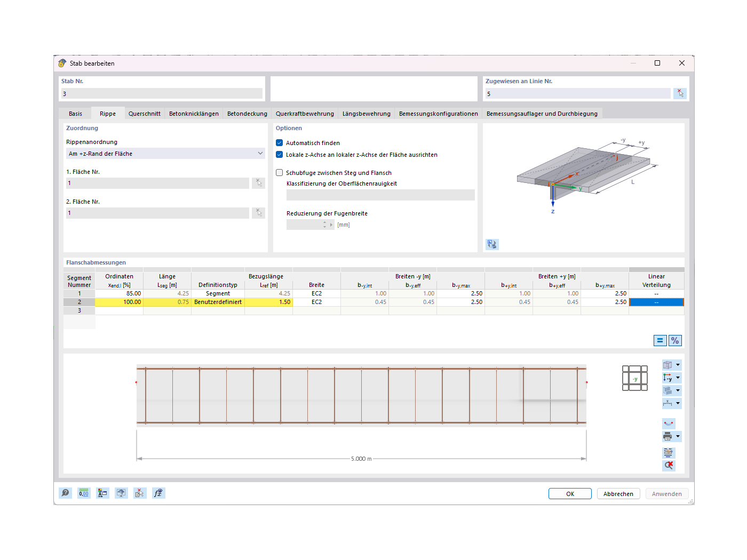Open the Bemessungskonfigurationen tab
The image size is (747, 560).
tap(439, 114)
